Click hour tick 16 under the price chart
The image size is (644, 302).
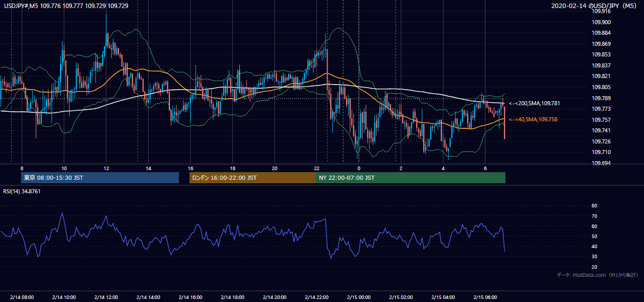tap(190, 168)
